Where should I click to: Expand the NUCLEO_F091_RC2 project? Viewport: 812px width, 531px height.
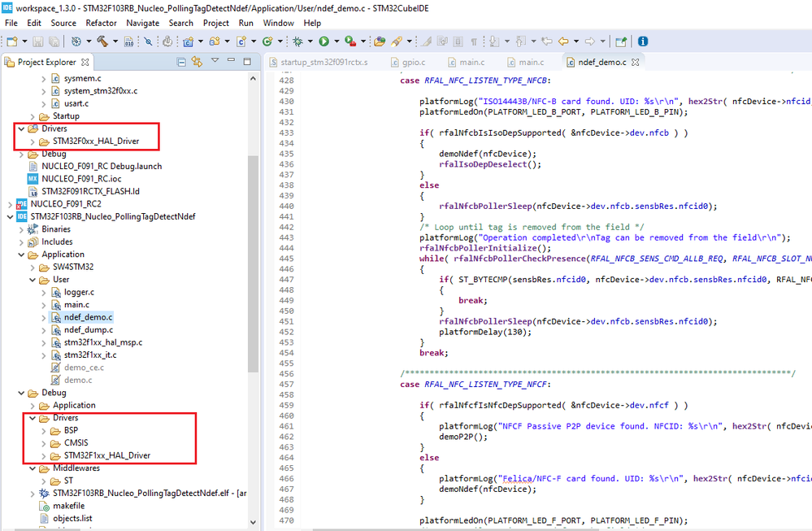point(10,204)
